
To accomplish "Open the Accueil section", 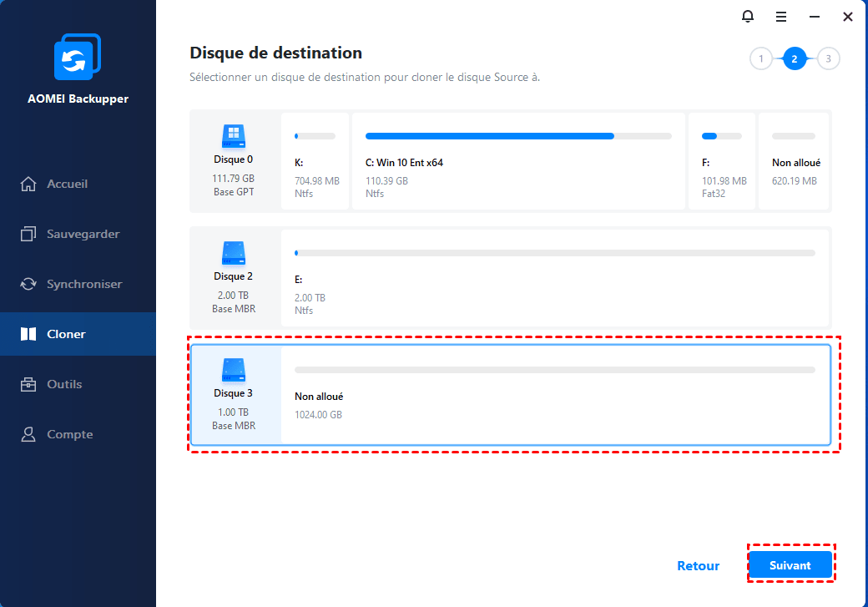I will tap(78, 184).
